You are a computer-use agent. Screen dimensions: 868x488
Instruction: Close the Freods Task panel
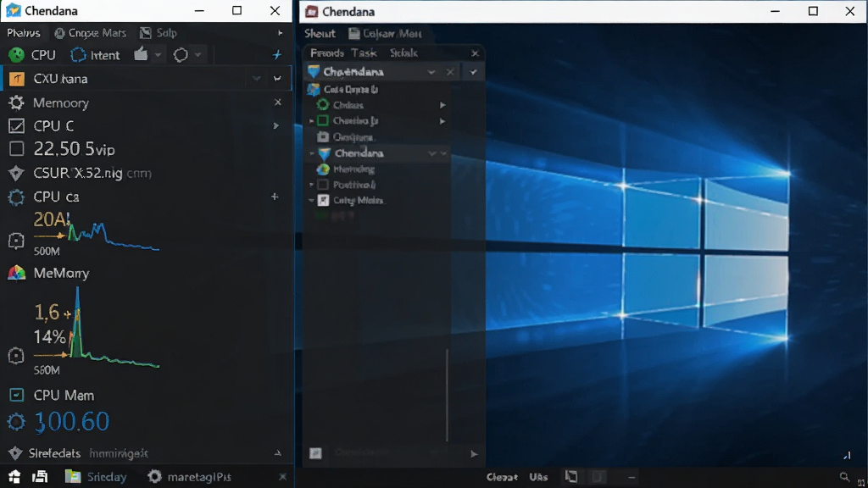pyautogui.click(x=475, y=53)
